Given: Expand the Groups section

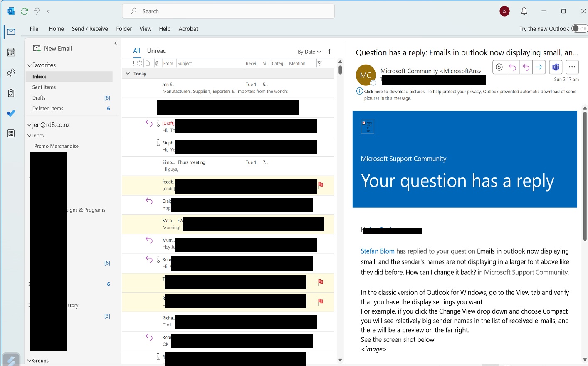Looking at the screenshot, I should click(29, 360).
